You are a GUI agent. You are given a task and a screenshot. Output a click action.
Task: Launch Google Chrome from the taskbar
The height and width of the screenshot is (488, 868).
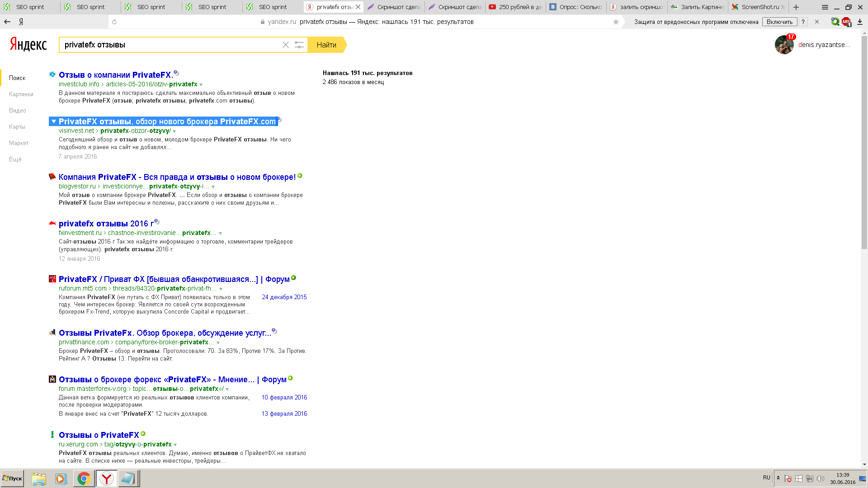84,479
